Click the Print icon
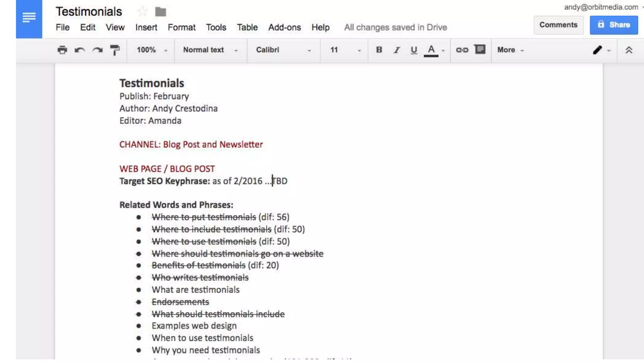The height and width of the screenshot is (362, 644). tap(62, 50)
